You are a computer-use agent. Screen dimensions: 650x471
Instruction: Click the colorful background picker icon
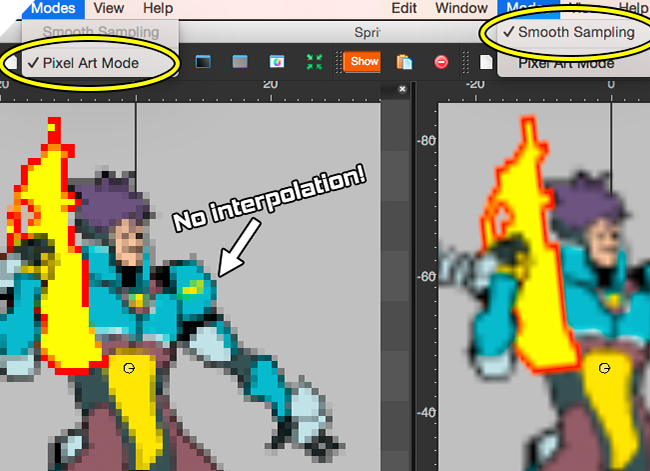(277, 62)
